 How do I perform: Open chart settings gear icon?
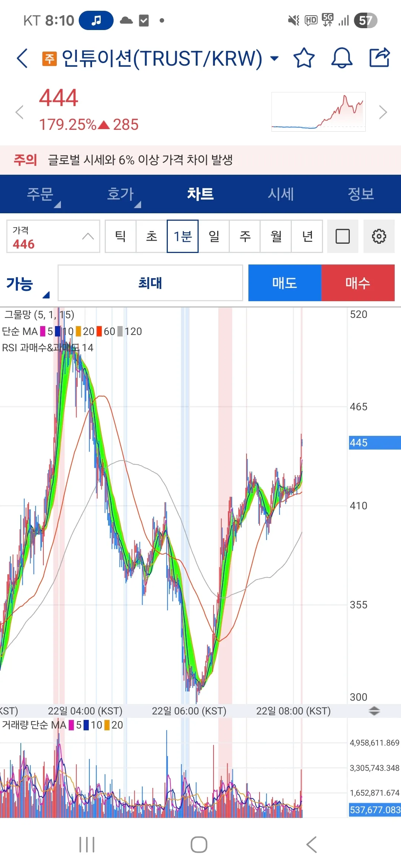pyautogui.click(x=379, y=236)
